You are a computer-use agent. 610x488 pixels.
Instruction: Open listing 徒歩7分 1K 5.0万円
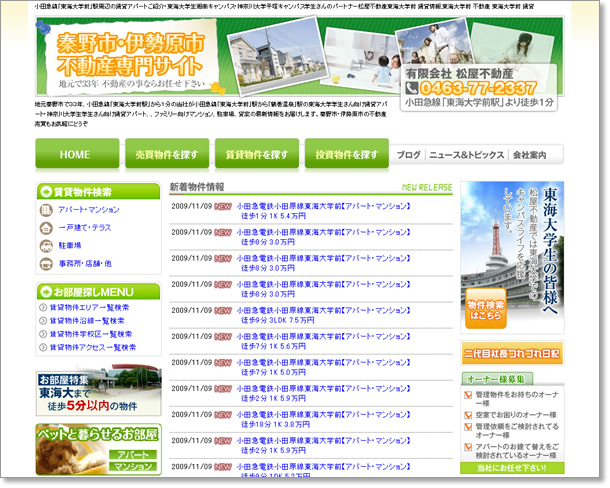323,367
